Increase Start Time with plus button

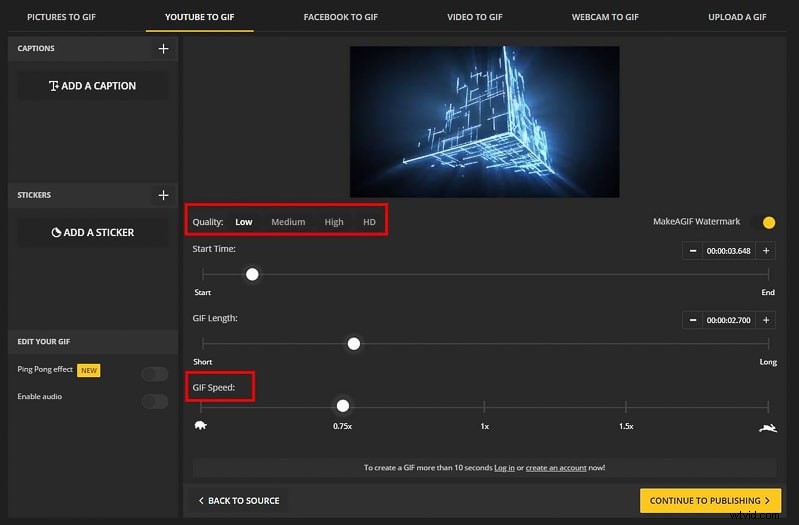(765, 251)
